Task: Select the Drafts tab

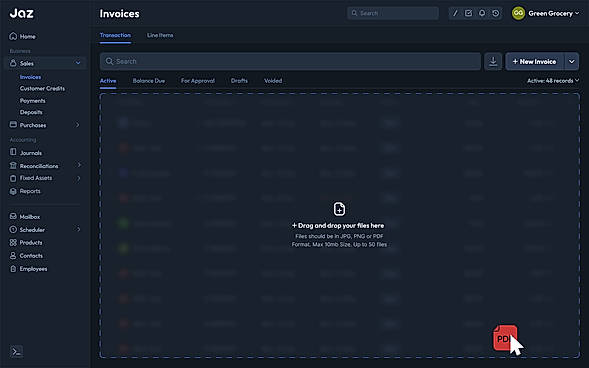Action: [239, 81]
